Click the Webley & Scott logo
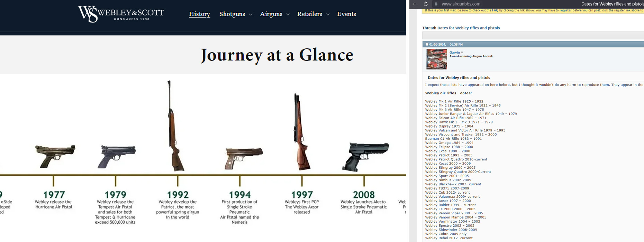Screen dimensions: 644x242 tap(121, 14)
